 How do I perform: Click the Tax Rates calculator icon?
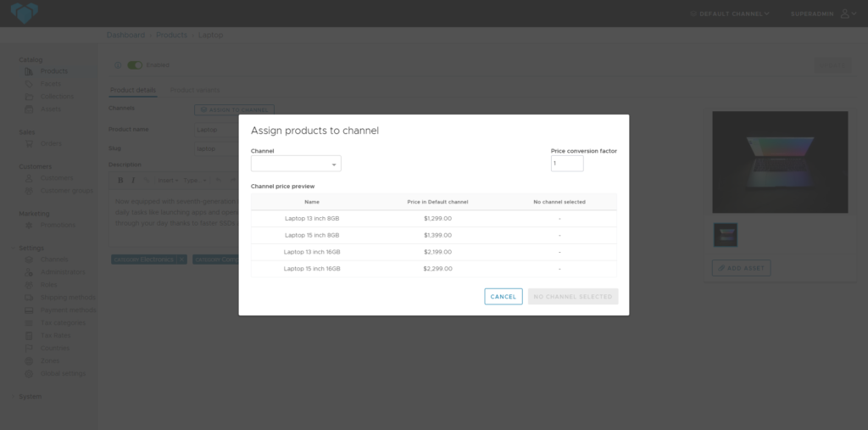pyautogui.click(x=29, y=336)
